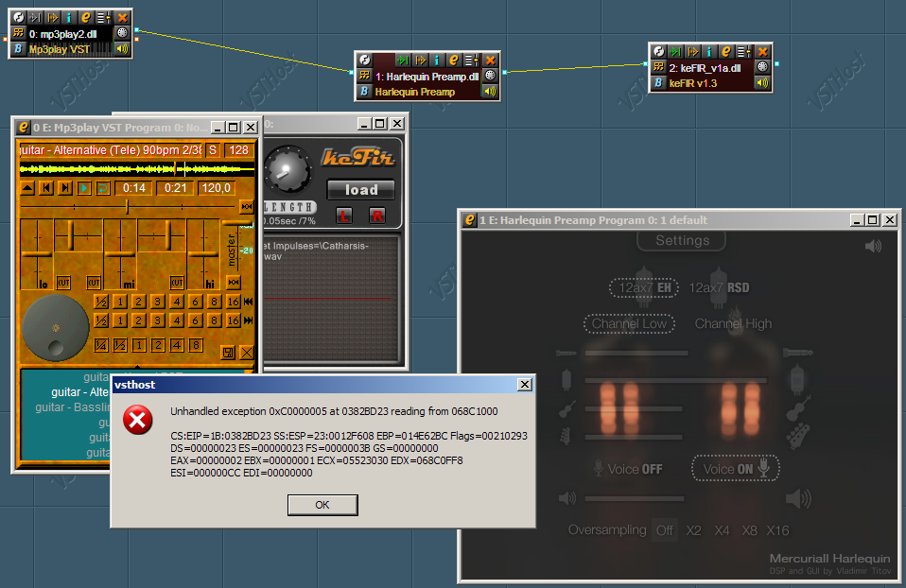This screenshot has height=588, width=906.
Task: Toggle the R channel button in keFir
Action: point(377,216)
